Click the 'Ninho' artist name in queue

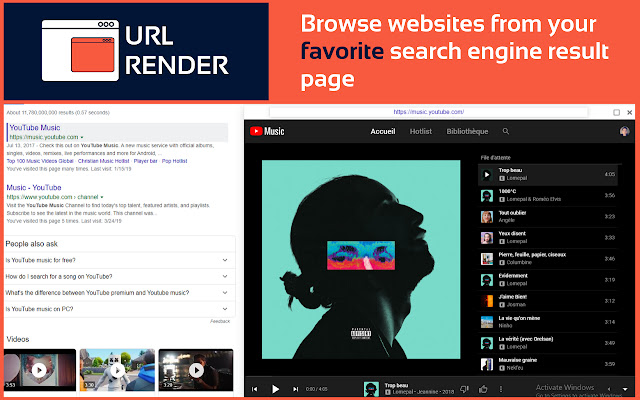505,326
